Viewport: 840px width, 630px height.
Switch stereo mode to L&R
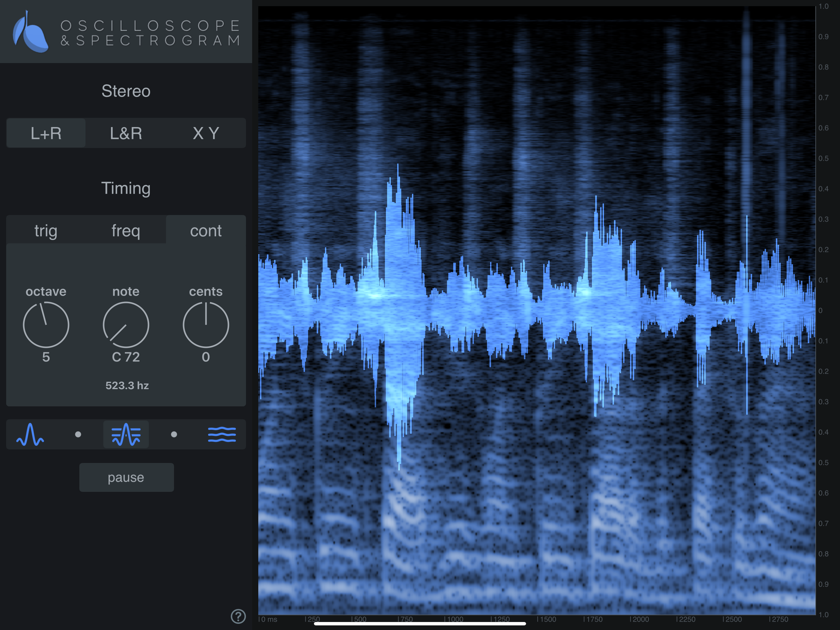click(x=126, y=134)
